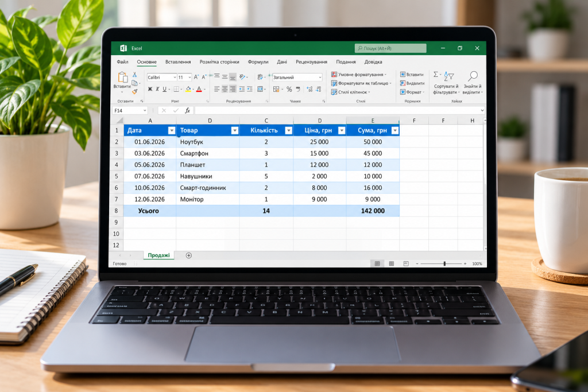The width and height of the screenshot is (588, 392).
Task: Click the AutoSum sigma icon
Action: tap(436, 75)
